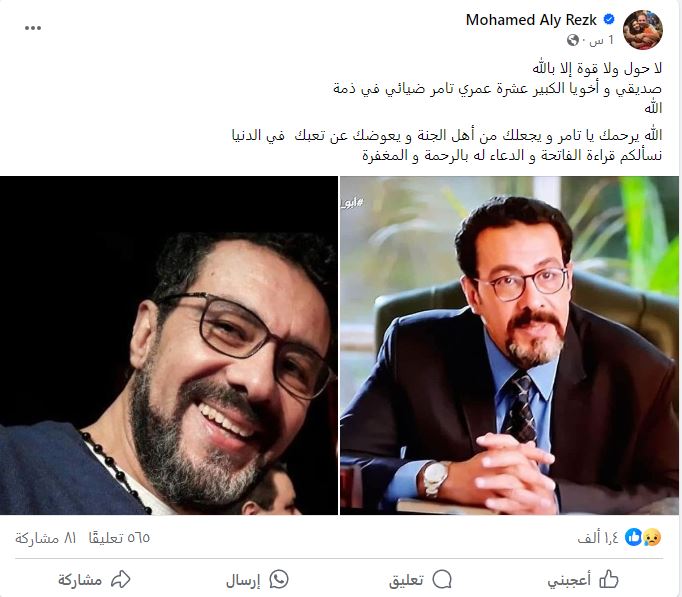Open the smiling man selfie photo
Viewport: 682px width, 597px height.
point(169,345)
